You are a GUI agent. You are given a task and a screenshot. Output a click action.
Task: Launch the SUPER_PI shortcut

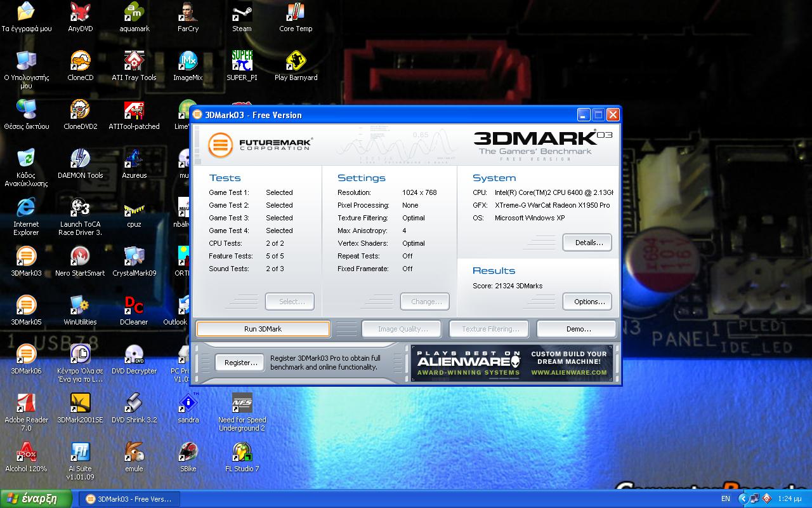pyautogui.click(x=242, y=66)
